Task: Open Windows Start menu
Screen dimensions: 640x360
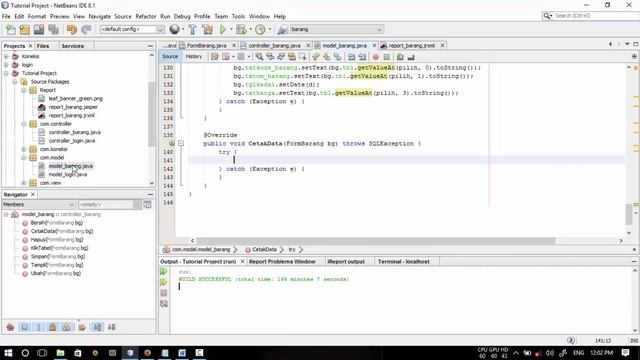Action: (x=8, y=353)
